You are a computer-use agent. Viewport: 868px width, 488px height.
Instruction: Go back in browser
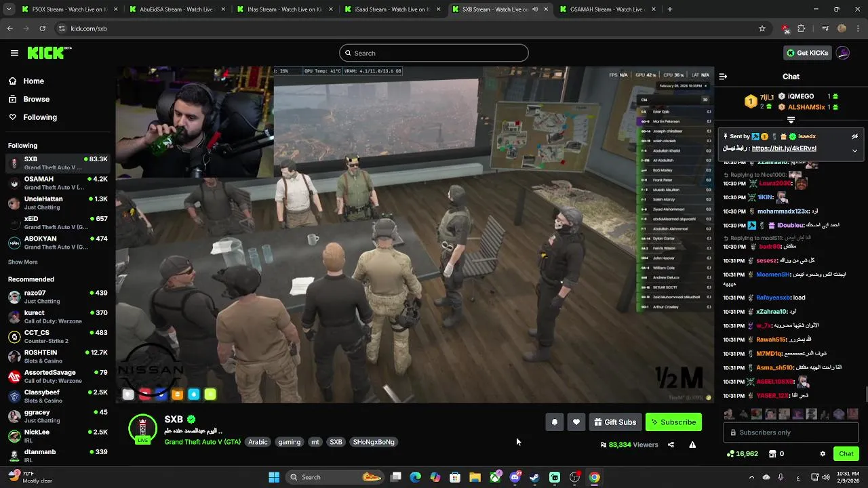[10, 28]
